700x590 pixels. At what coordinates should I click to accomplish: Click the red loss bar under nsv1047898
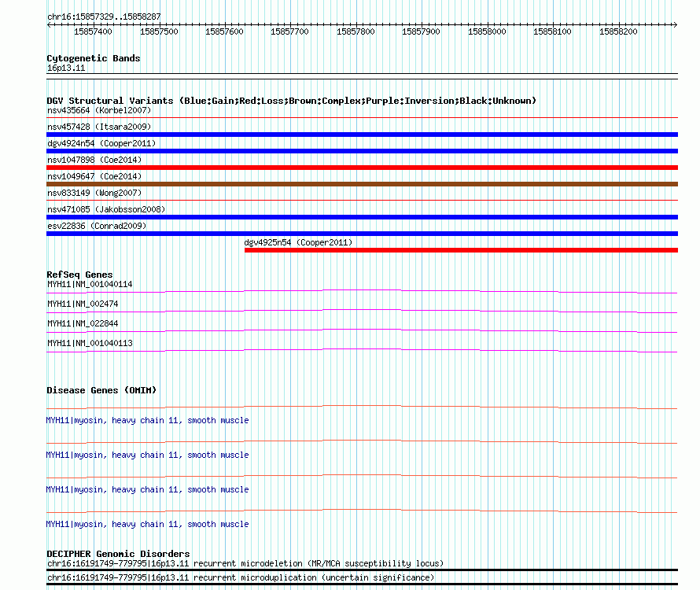click(x=362, y=168)
